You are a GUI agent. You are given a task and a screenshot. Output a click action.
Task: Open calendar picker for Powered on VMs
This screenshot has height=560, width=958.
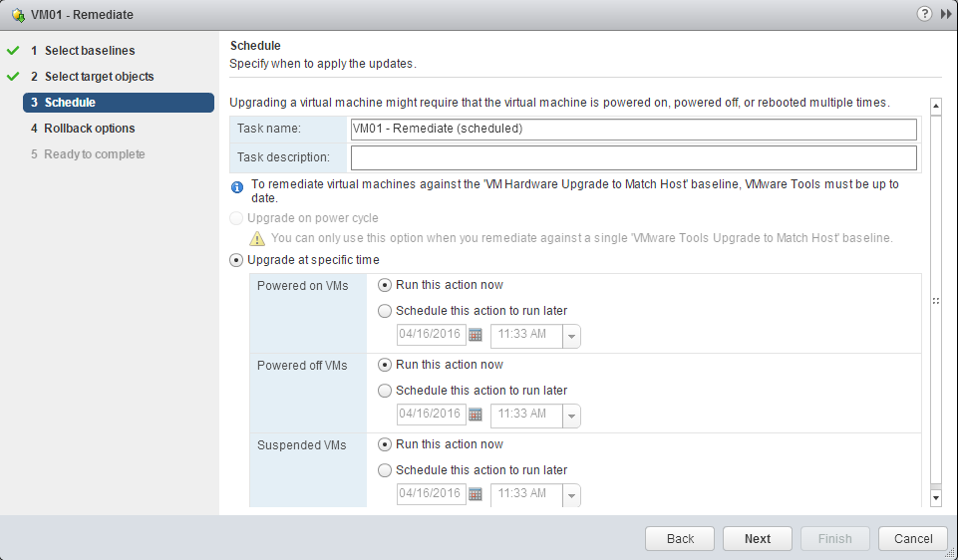[x=476, y=335]
